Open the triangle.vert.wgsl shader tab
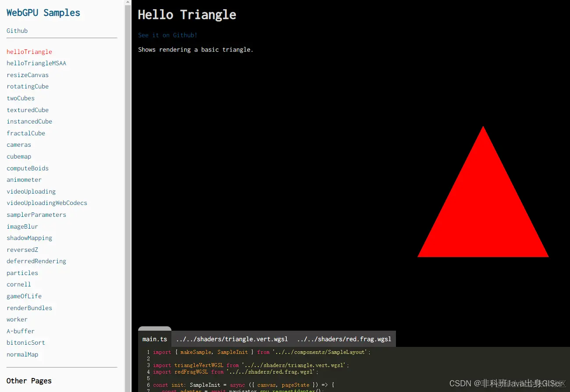This screenshot has width=570, height=392. pyautogui.click(x=232, y=339)
